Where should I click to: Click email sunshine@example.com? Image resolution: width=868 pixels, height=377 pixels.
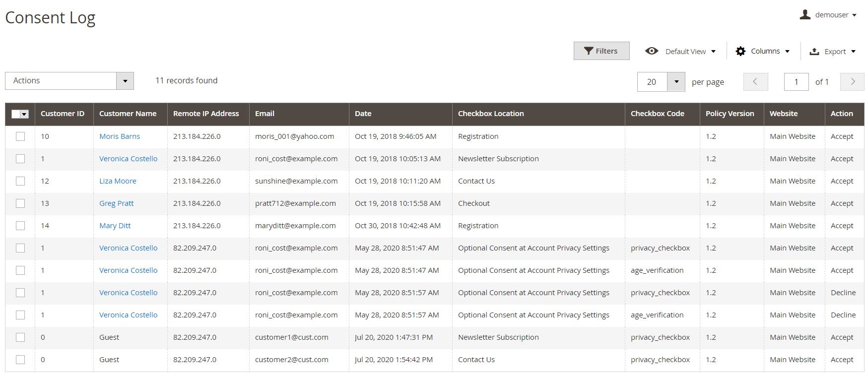tap(296, 181)
